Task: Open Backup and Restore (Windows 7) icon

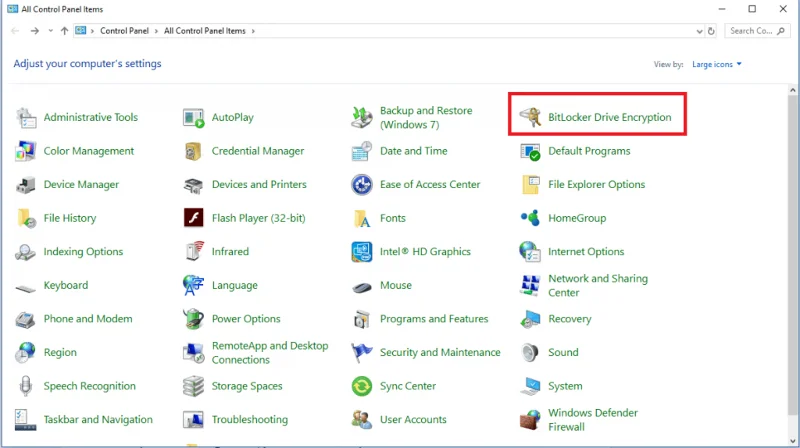Action: [x=362, y=117]
